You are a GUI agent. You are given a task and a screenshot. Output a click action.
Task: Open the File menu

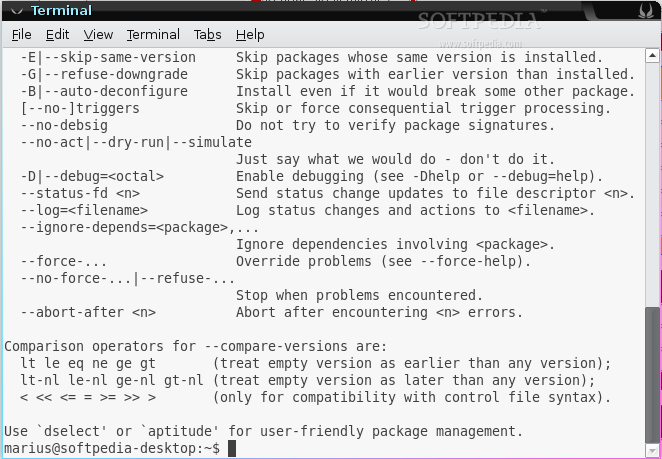22,35
